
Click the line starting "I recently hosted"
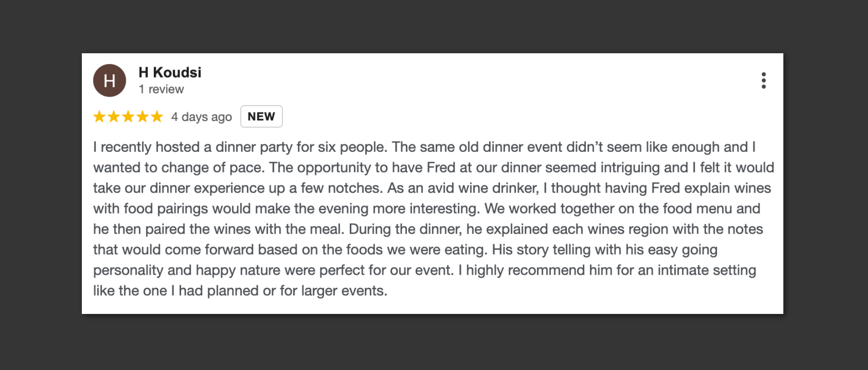coord(424,147)
